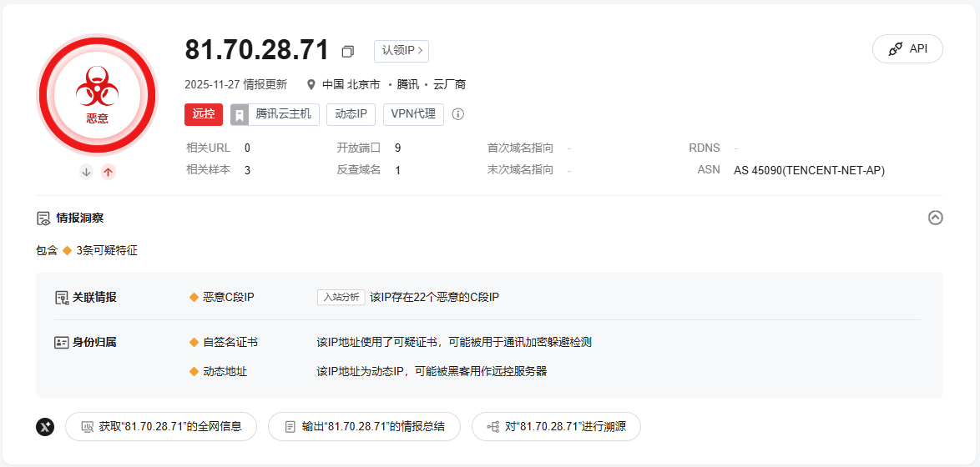Click the red upvote arrow under the badge

(x=109, y=172)
